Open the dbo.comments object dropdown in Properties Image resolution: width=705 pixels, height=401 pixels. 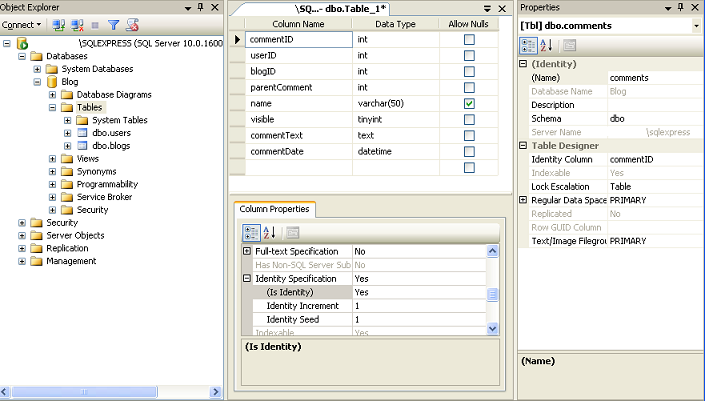tap(696, 26)
